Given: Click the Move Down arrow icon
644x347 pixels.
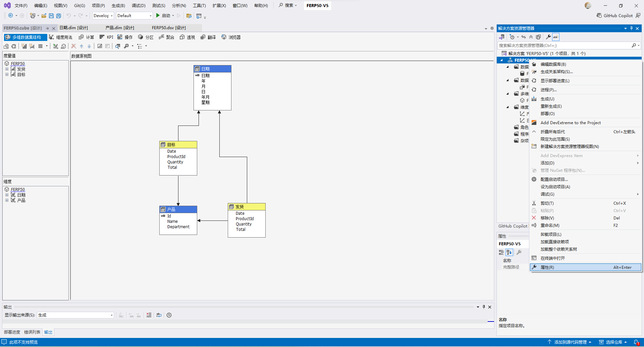Looking at the screenshot, I should [89, 46].
